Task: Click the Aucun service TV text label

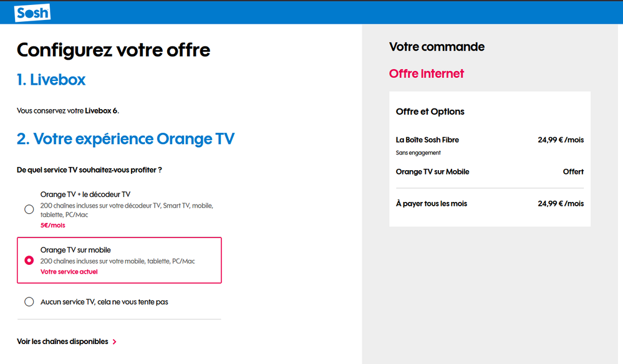Action: 104,302
